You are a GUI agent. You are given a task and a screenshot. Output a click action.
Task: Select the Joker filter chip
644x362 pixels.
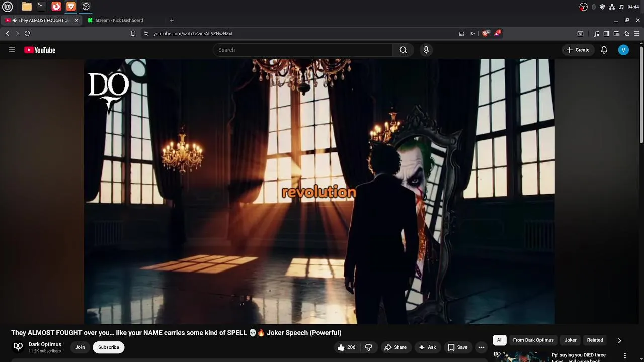click(570, 340)
